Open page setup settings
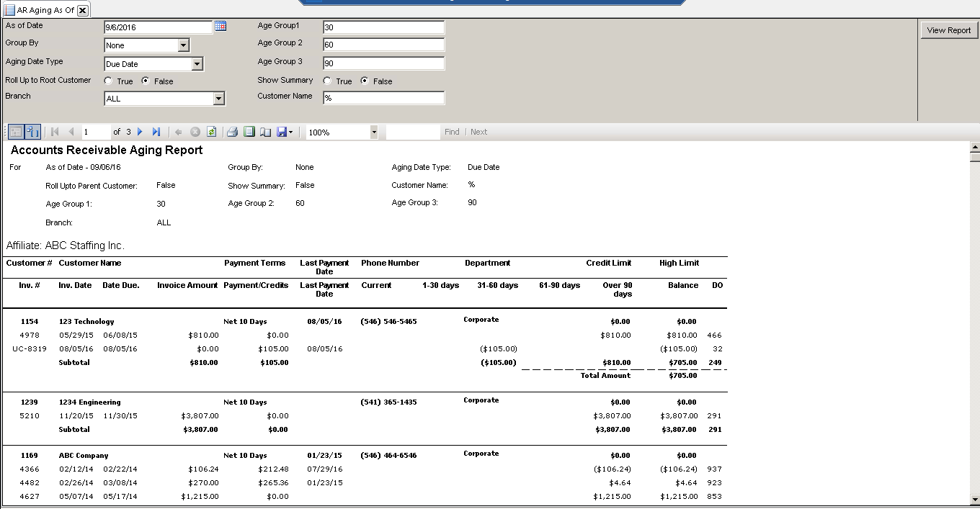The height and width of the screenshot is (509, 980). (266, 132)
